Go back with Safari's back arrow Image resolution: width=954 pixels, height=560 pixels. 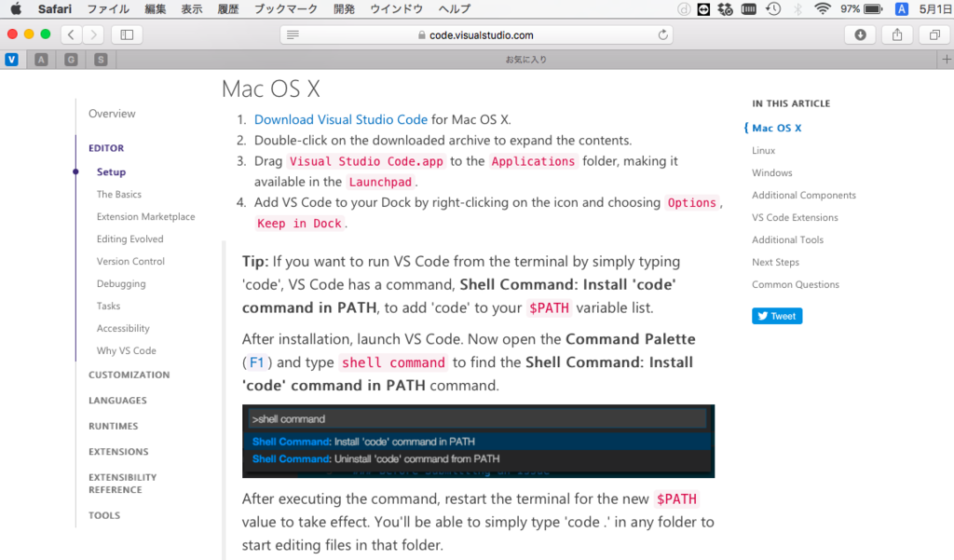71,34
